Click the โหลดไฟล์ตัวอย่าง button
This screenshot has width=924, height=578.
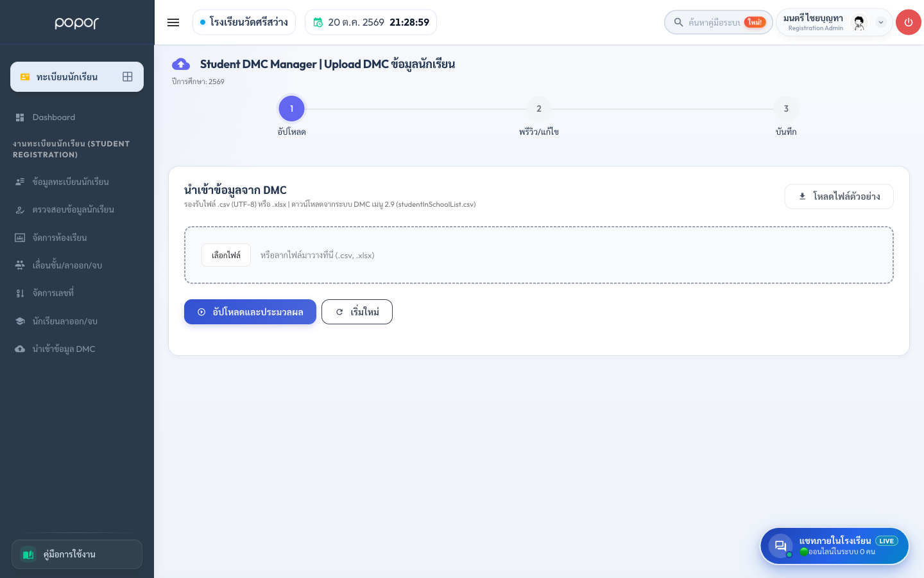(839, 197)
